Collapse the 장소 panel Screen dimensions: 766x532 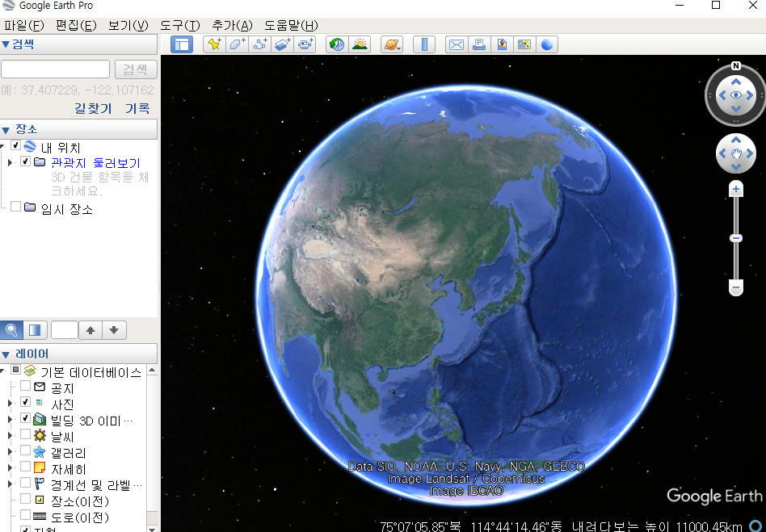6,130
